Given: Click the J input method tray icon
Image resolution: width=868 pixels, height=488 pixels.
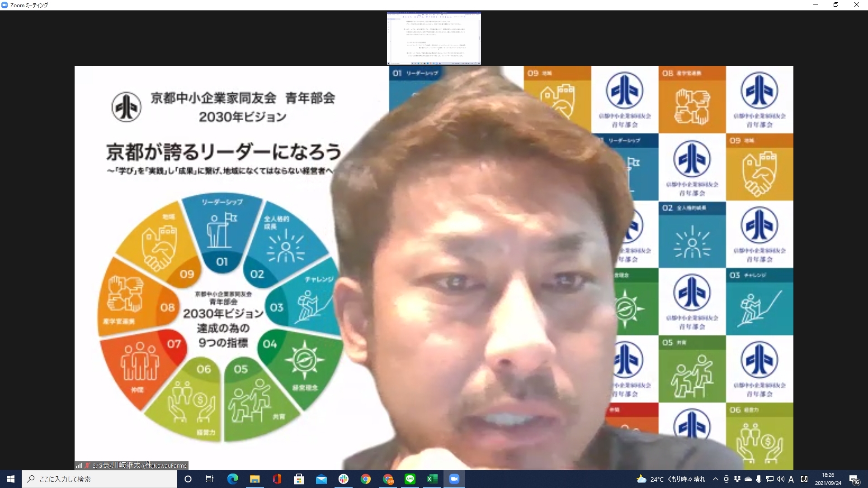Looking at the screenshot, I should coord(804,479).
